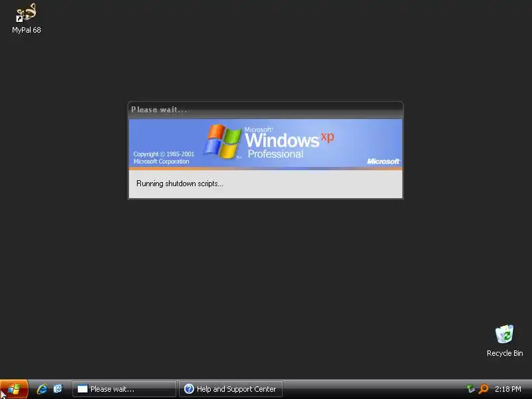Click the second Quick Launch icon beside Internet Explorer
The height and width of the screenshot is (399, 532).
58,388
